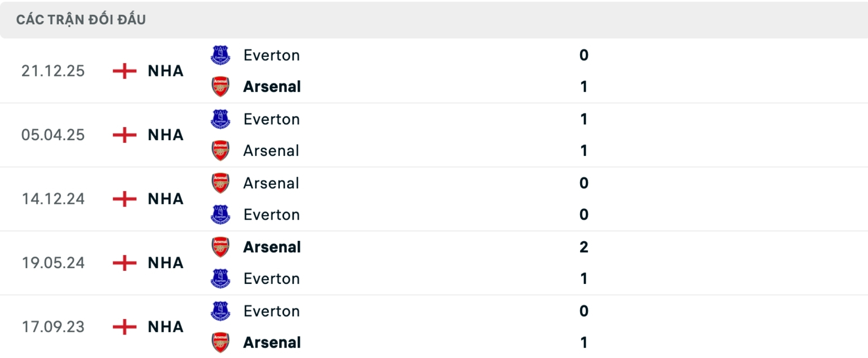Click the Everton crest in the 21.12.25 match
The width and height of the screenshot is (868, 358).
click(220, 55)
